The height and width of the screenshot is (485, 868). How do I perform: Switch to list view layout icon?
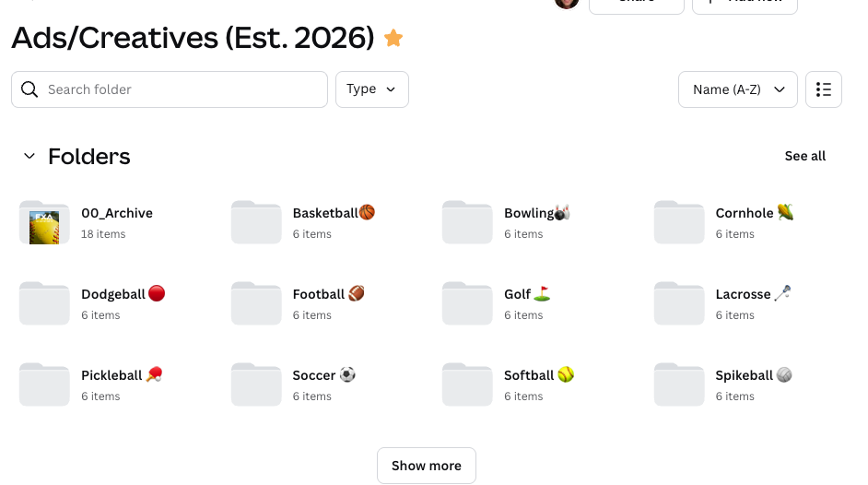pyautogui.click(x=823, y=89)
